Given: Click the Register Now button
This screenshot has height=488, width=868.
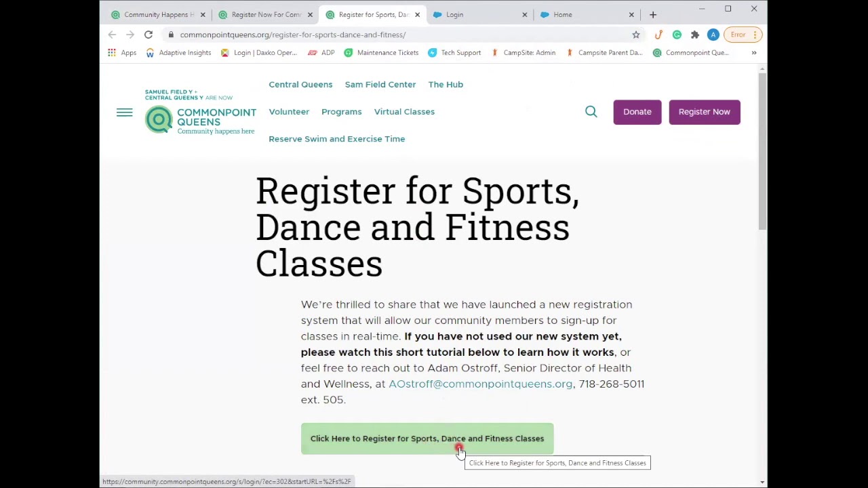Looking at the screenshot, I should [705, 112].
